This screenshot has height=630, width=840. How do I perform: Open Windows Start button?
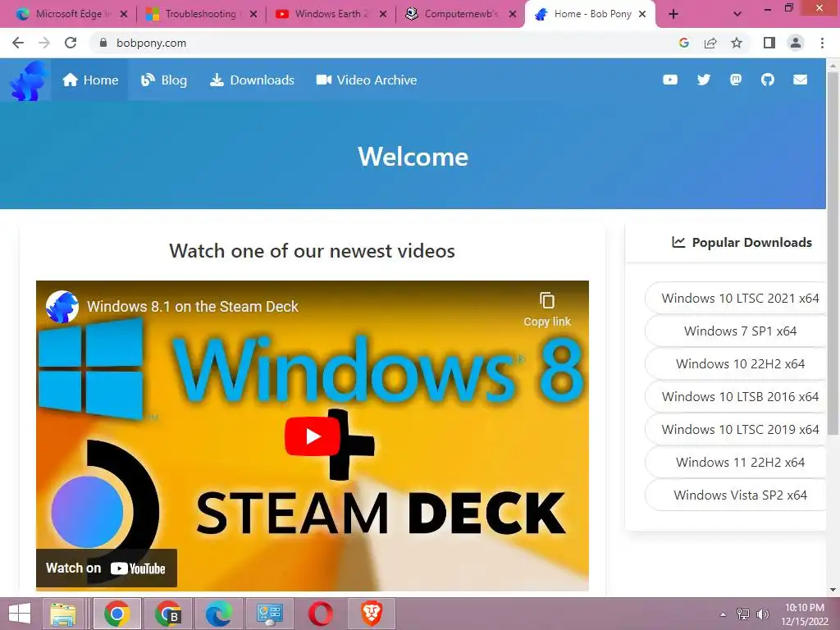(x=20, y=614)
